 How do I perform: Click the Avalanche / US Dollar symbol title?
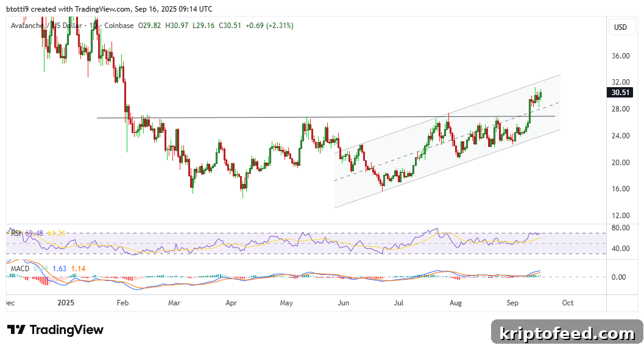(x=46, y=26)
